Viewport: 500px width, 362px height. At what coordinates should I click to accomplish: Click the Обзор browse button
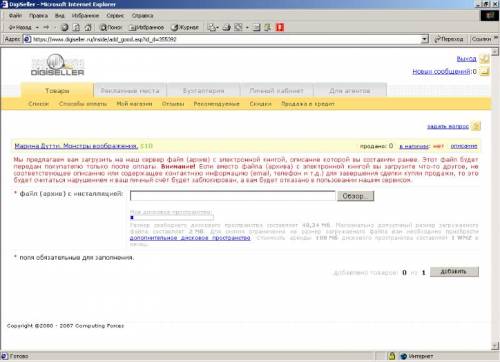(x=355, y=196)
